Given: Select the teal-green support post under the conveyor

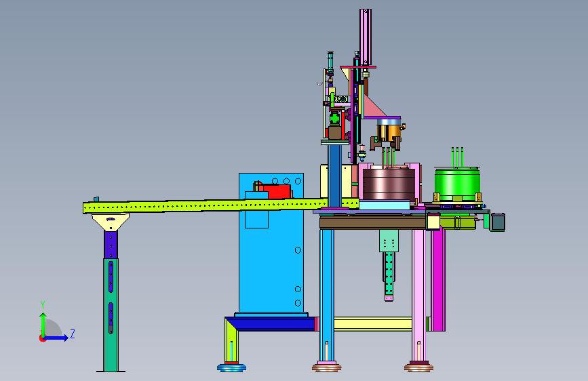Looking at the screenshot, I should point(111,315).
